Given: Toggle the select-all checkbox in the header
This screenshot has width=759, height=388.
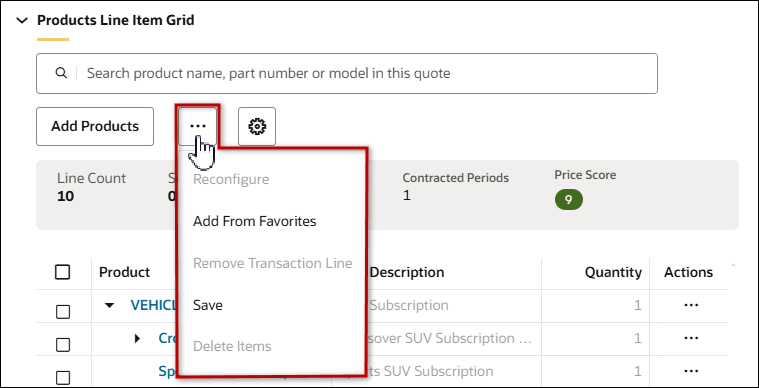Looking at the screenshot, I should pos(62,272).
